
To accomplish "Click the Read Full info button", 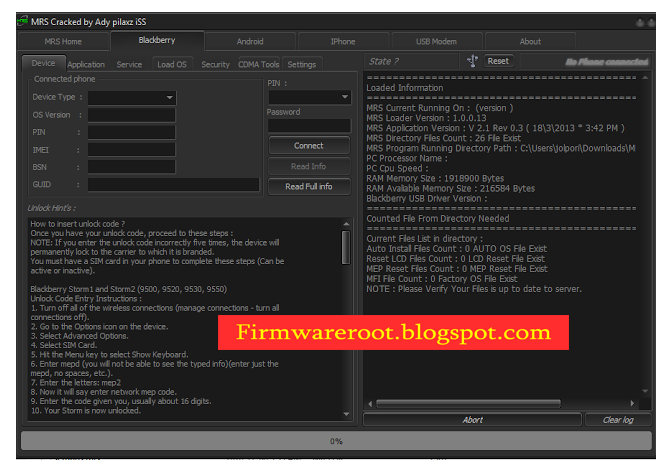I will pyautogui.click(x=309, y=186).
